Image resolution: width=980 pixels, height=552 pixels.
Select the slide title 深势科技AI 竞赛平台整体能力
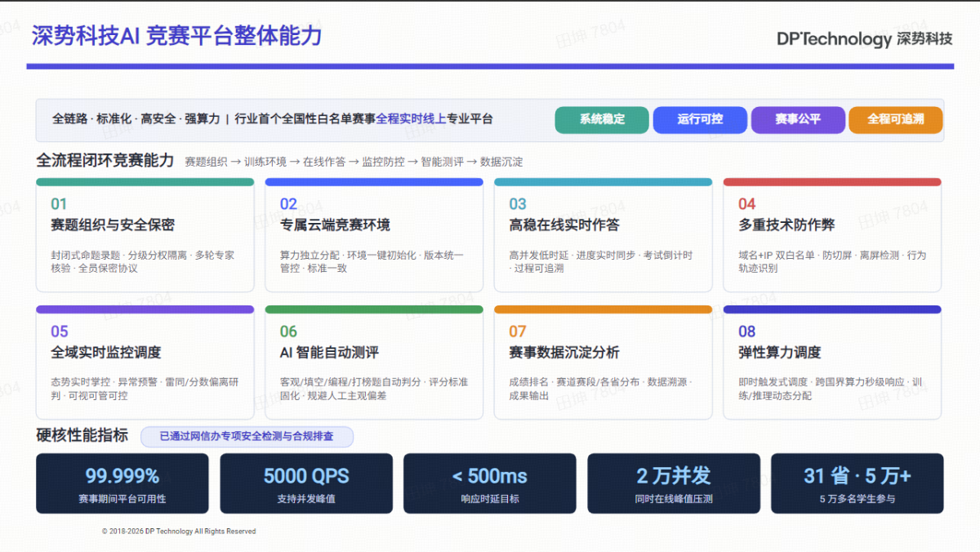tap(176, 36)
